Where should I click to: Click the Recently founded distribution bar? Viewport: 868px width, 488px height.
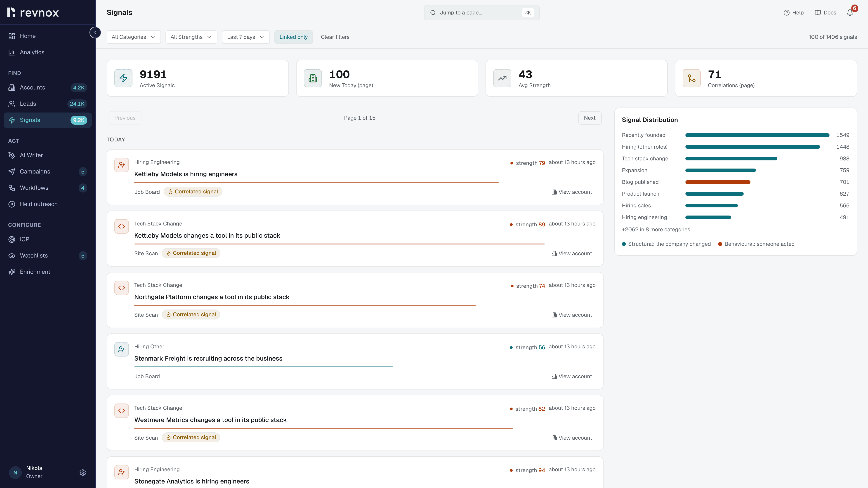point(757,135)
